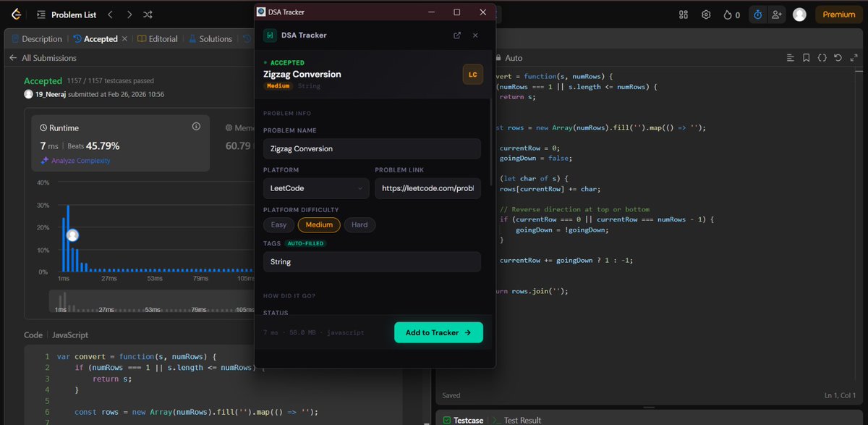The height and width of the screenshot is (425, 868).
Task: Pick a random problem shuffle icon
Action: 148,14
